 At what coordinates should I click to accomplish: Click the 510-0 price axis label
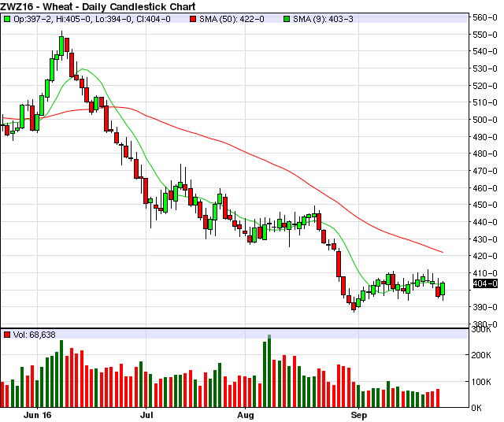pos(485,102)
